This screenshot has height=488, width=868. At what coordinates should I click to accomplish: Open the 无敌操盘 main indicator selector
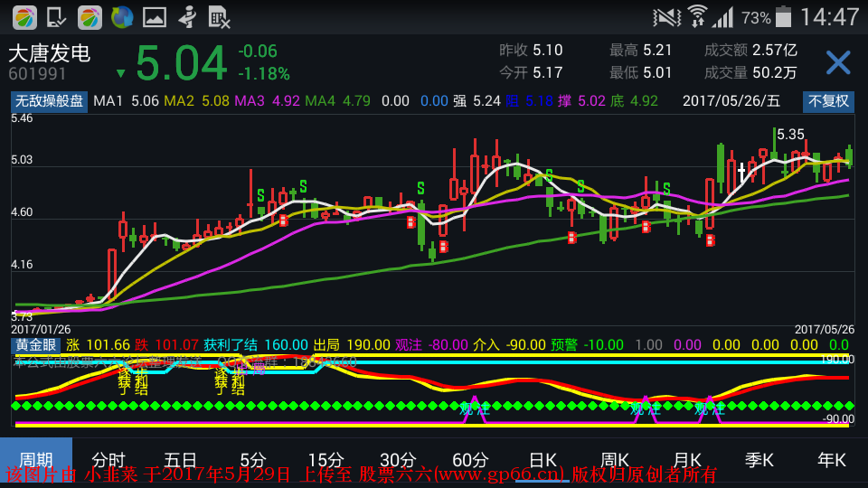[x=49, y=101]
